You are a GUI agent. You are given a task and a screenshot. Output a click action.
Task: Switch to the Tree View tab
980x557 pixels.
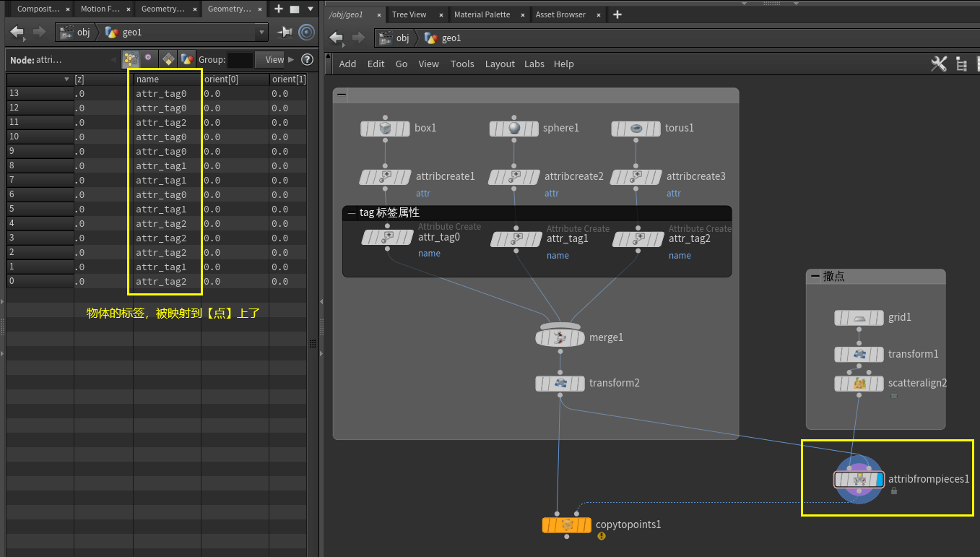coord(409,14)
